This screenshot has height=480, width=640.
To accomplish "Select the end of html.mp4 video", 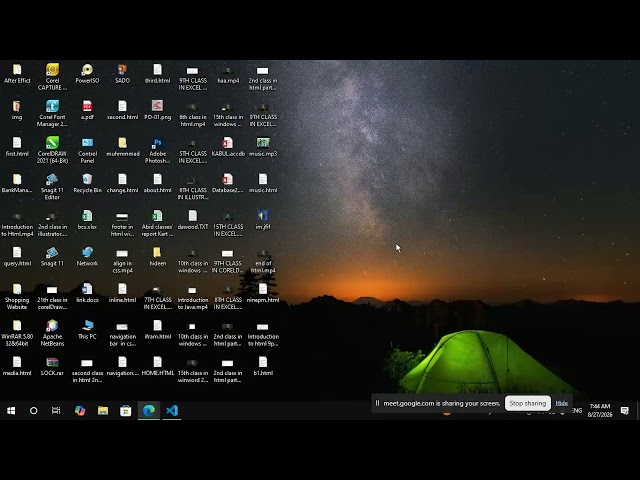I will click(x=263, y=260).
